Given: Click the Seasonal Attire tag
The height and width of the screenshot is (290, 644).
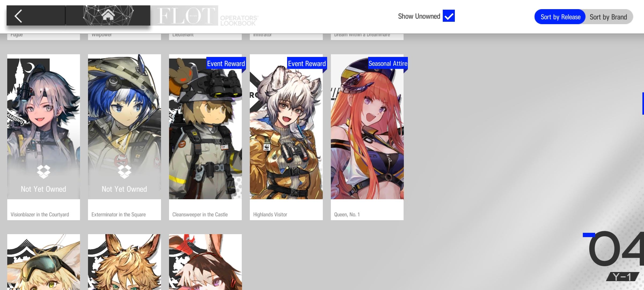Looking at the screenshot, I should click(x=388, y=63).
